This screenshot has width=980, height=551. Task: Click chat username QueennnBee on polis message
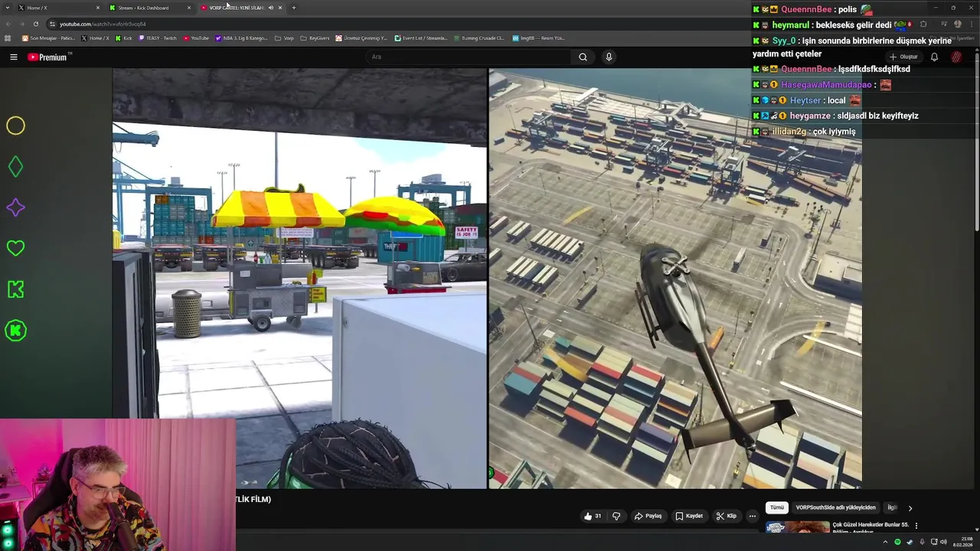[806, 9]
